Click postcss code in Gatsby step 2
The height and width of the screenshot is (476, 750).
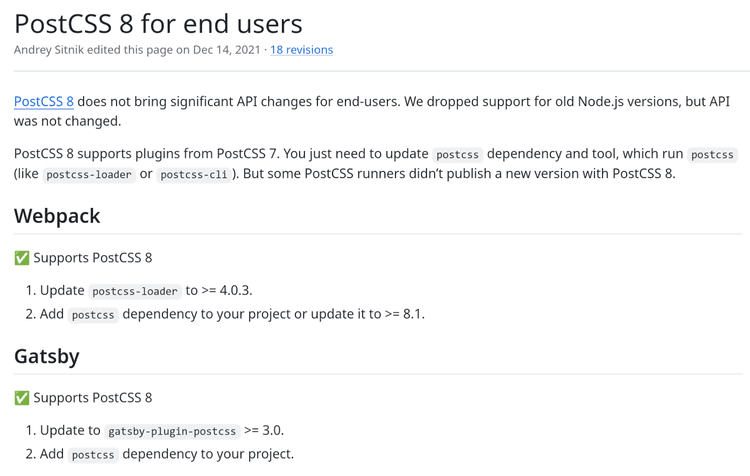93,454
